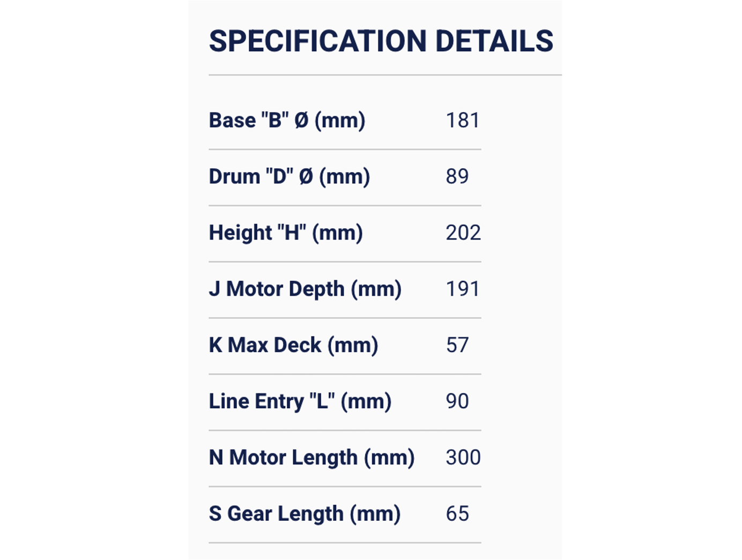Image resolution: width=742 pixels, height=560 pixels.
Task: Click the word DETAILS in the heading
Action: 494,41
